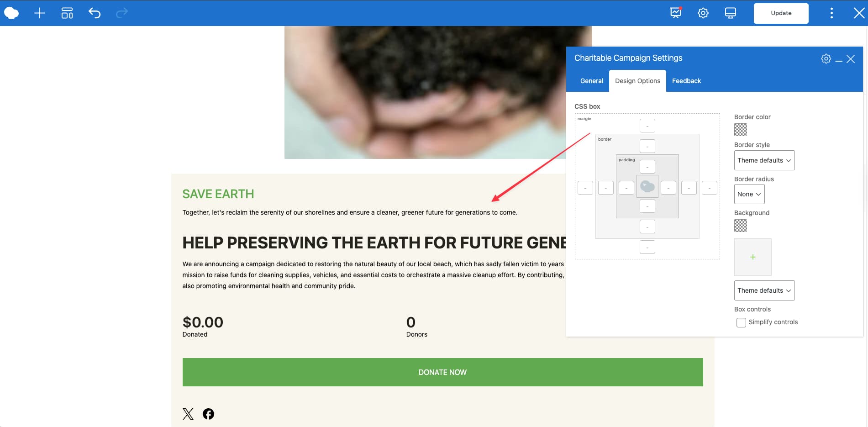
Task: Click the top margin input field
Action: click(x=647, y=126)
